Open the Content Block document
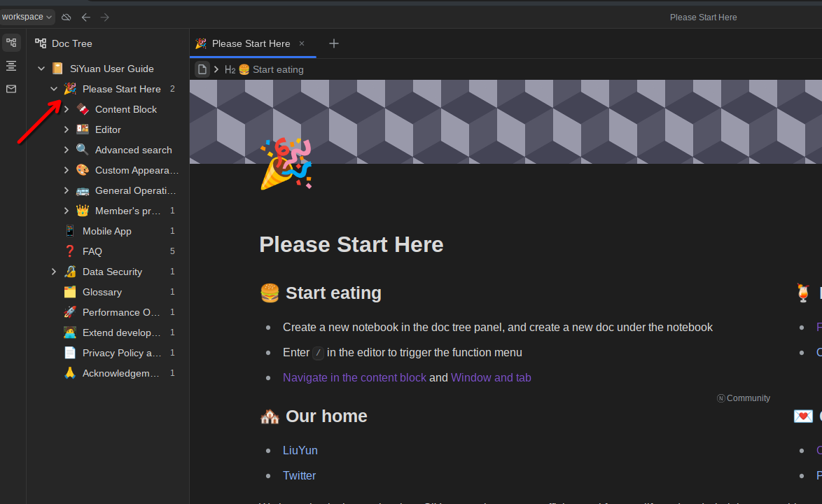The height and width of the screenshot is (504, 822). [x=126, y=109]
